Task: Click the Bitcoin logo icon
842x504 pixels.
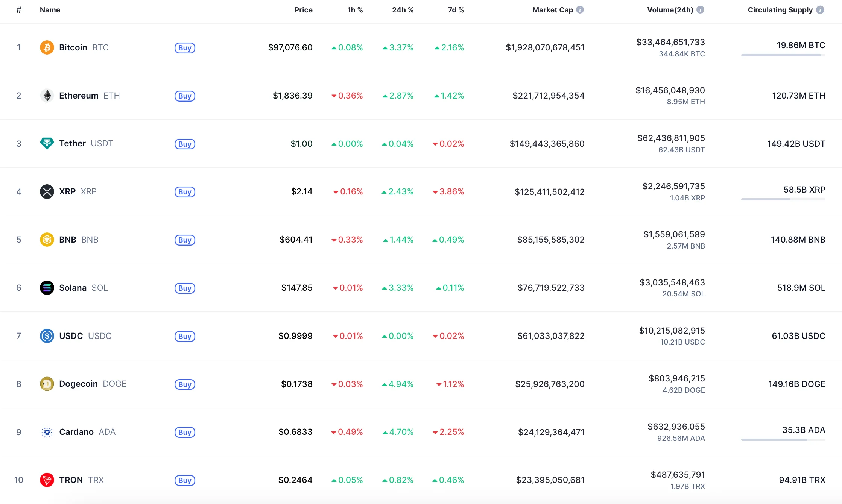Action: (47, 47)
